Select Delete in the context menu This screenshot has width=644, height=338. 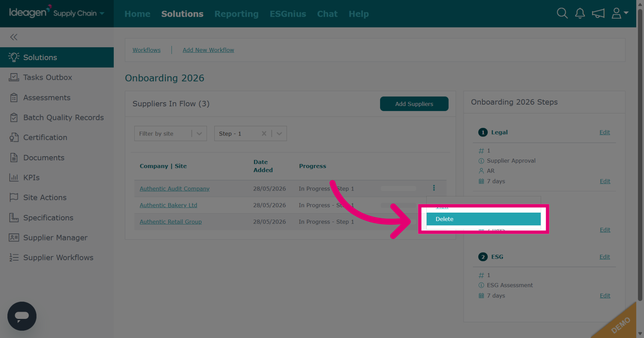coord(483,219)
